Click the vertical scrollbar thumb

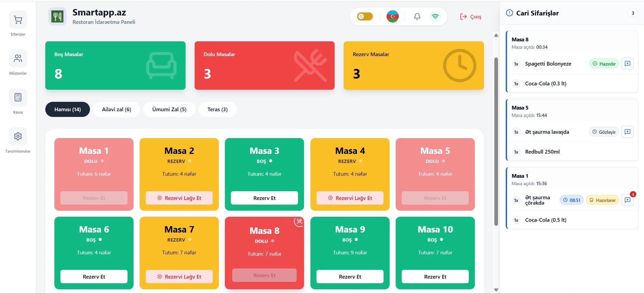[x=496, y=141]
